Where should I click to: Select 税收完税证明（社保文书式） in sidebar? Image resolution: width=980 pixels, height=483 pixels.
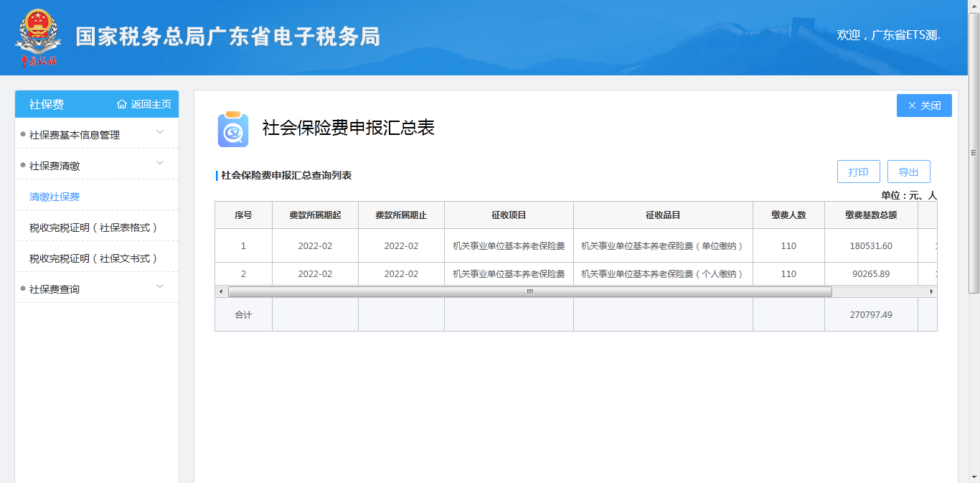tap(93, 258)
